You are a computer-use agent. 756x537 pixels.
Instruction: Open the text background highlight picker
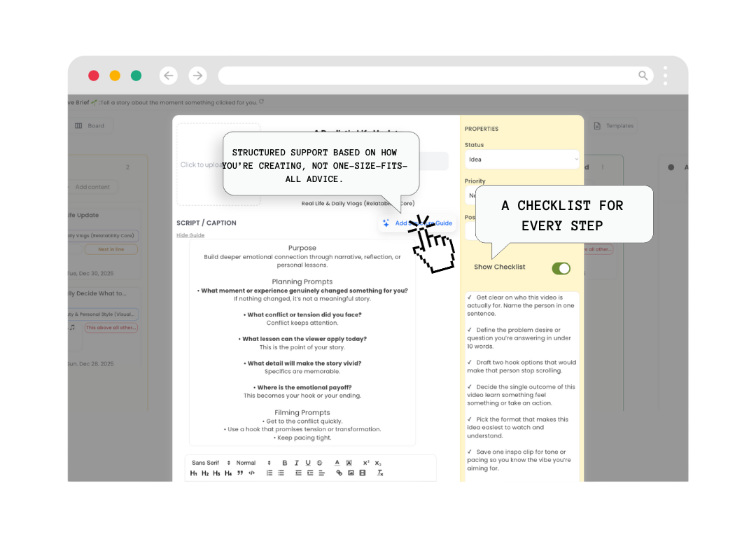pos(349,463)
